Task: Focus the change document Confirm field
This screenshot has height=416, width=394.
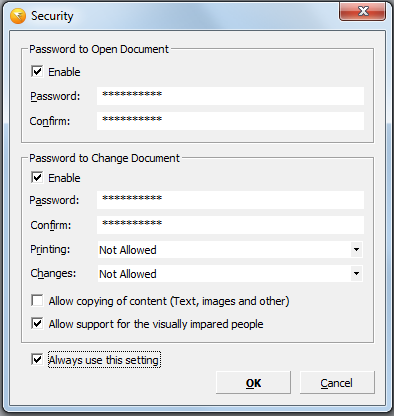Action: coord(230,225)
